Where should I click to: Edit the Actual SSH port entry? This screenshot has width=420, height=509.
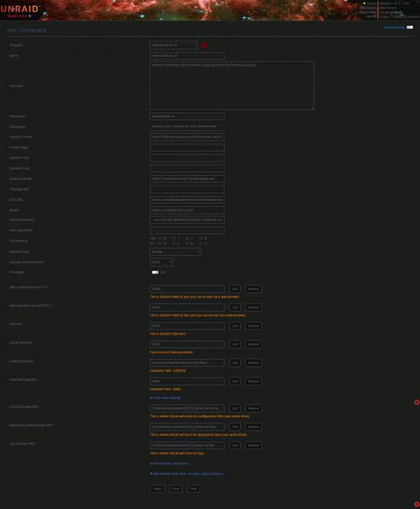pos(235,344)
